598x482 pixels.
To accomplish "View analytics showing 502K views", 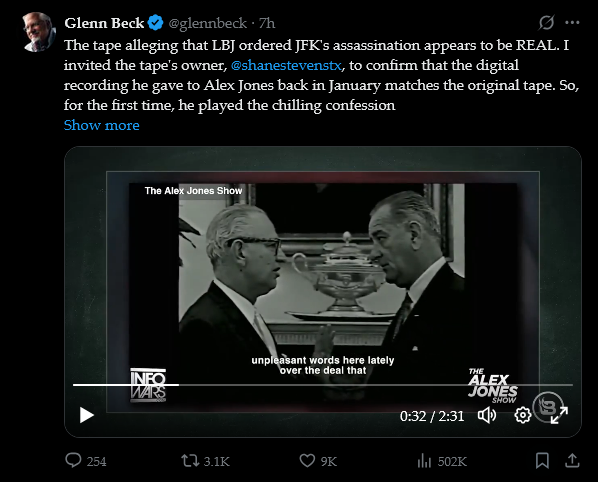I will pos(442,461).
